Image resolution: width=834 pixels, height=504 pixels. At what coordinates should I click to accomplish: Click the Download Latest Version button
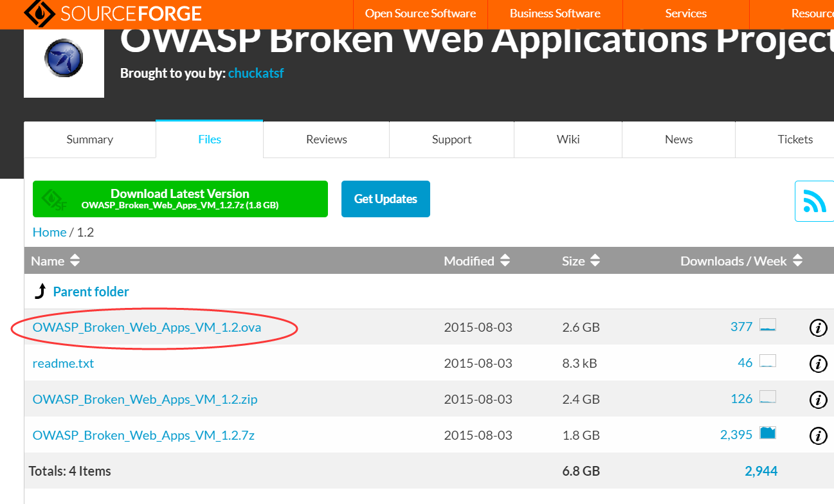click(180, 199)
